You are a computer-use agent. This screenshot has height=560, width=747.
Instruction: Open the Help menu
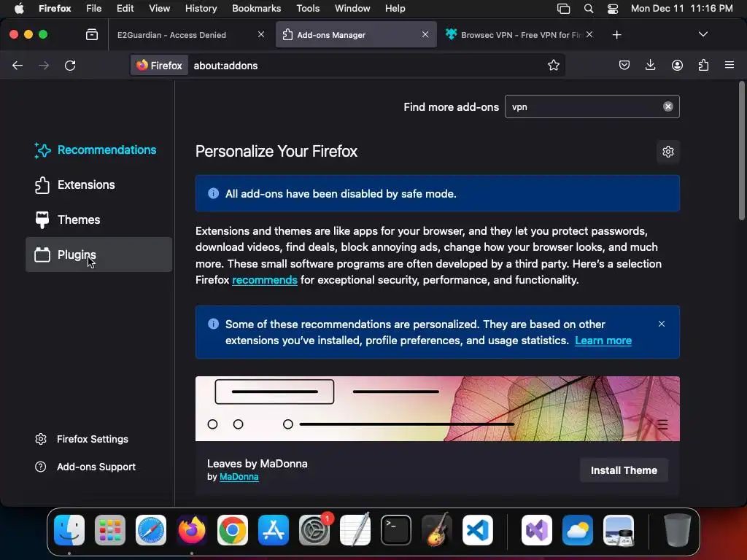(x=395, y=9)
